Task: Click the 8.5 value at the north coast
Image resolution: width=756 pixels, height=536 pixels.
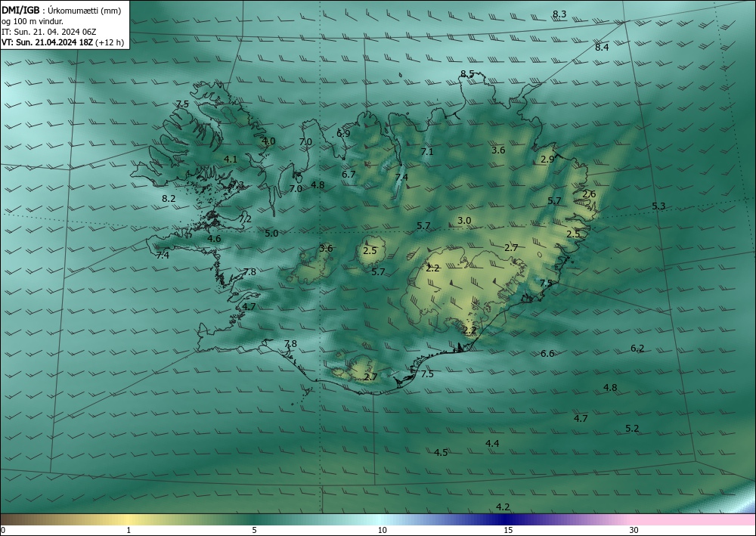Action: coord(466,74)
